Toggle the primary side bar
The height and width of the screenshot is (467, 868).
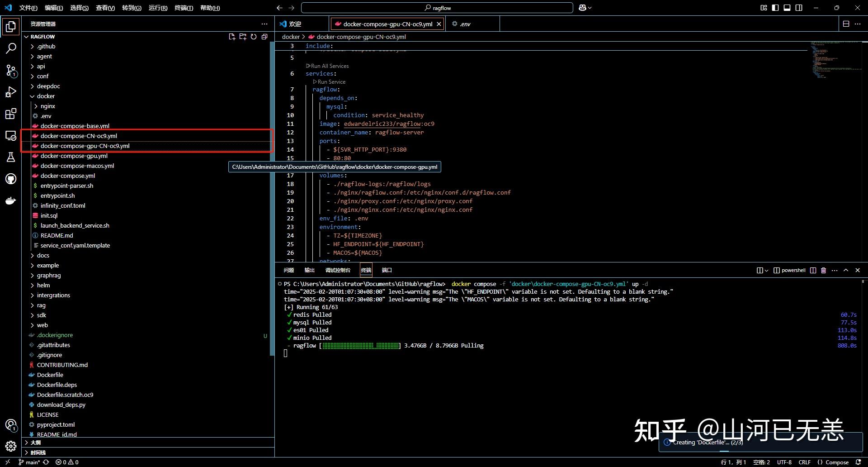tap(775, 8)
